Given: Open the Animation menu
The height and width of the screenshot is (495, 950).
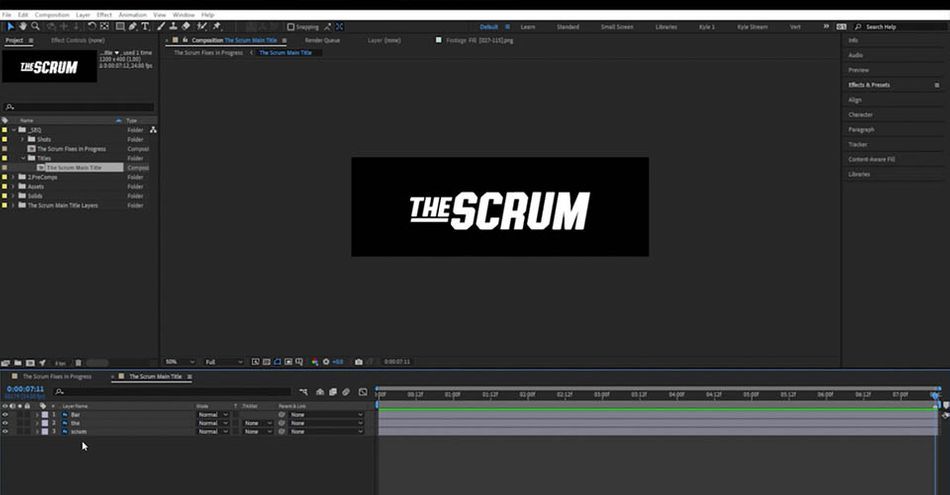Looking at the screenshot, I should [133, 15].
